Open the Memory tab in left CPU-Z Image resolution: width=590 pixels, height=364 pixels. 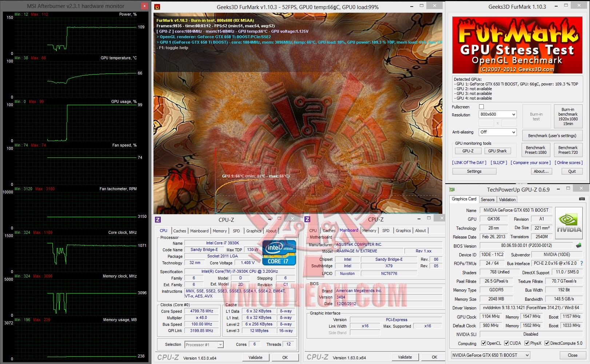(220, 231)
